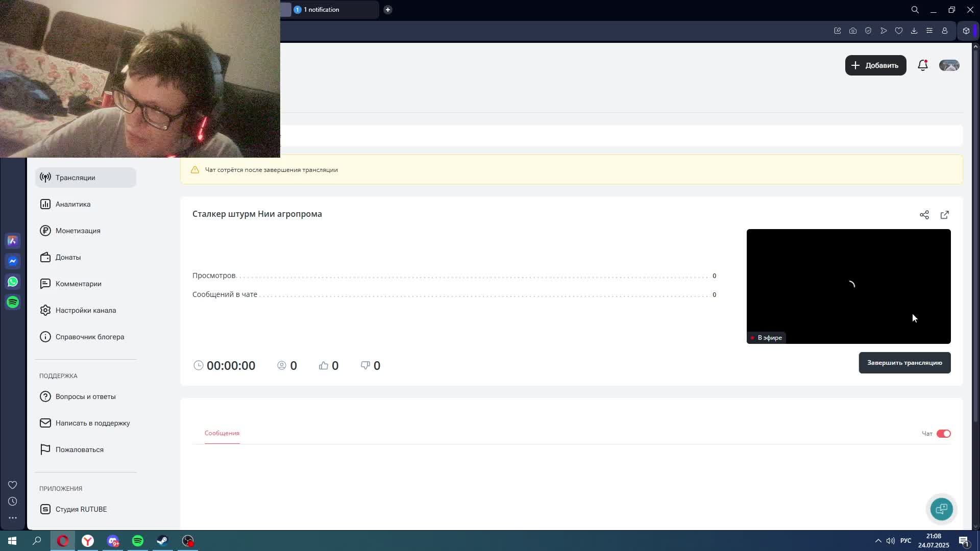Click the live stream preview thumbnail
The height and width of the screenshot is (551, 980).
[x=848, y=286]
